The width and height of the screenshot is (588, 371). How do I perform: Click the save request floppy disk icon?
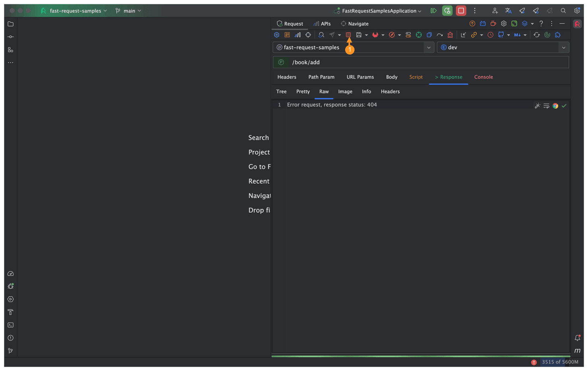pos(359,35)
